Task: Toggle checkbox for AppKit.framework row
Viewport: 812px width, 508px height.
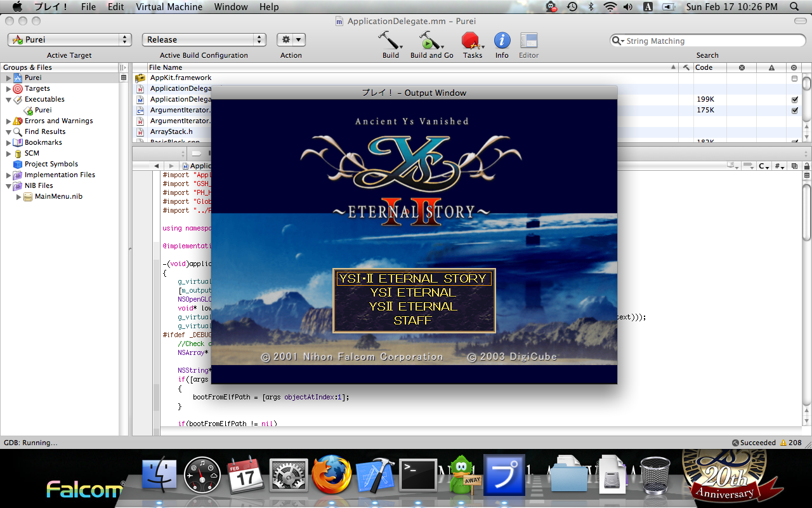Action: tap(794, 78)
